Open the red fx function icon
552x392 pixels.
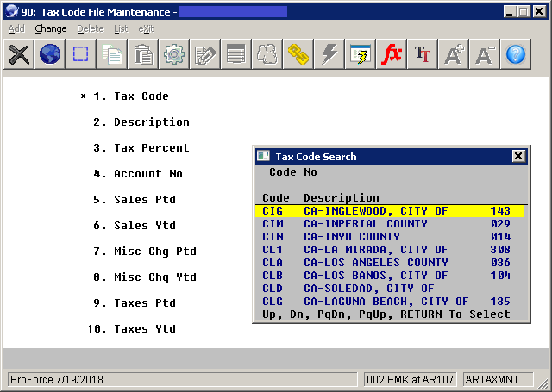click(x=391, y=54)
